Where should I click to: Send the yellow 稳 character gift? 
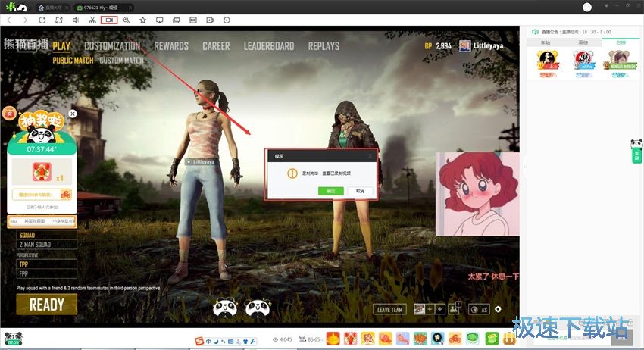pyautogui.click(x=368, y=339)
